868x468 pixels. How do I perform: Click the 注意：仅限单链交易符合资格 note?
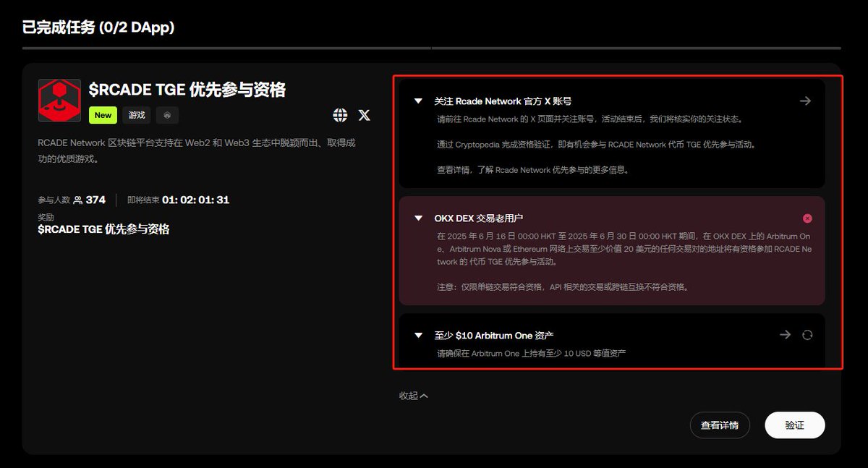pos(562,286)
